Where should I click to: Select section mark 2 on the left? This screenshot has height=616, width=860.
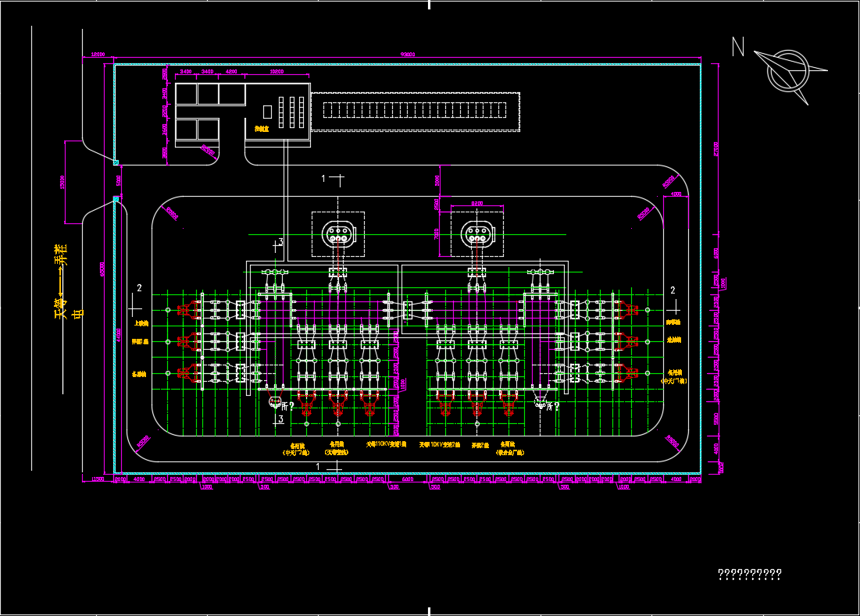pyautogui.click(x=136, y=301)
